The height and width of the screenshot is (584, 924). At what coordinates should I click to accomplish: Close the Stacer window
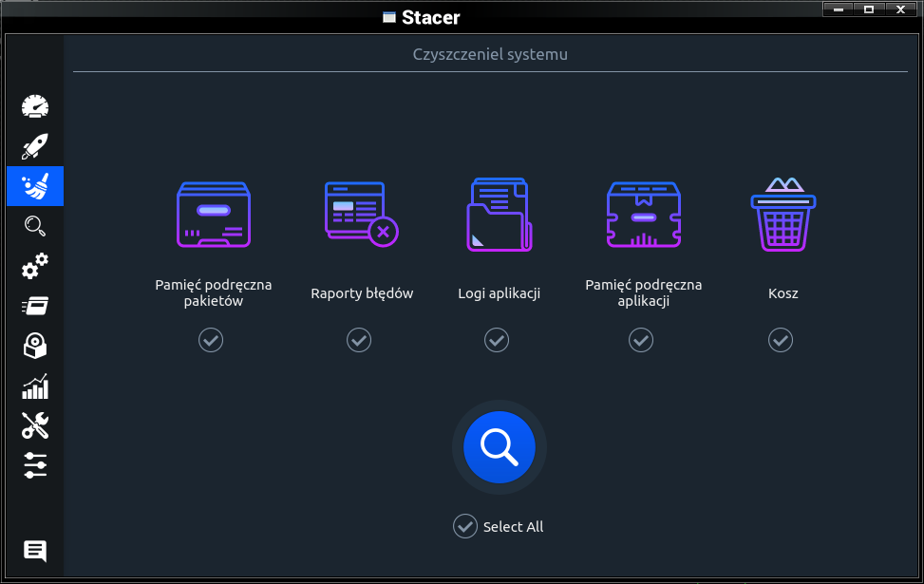pos(900,9)
